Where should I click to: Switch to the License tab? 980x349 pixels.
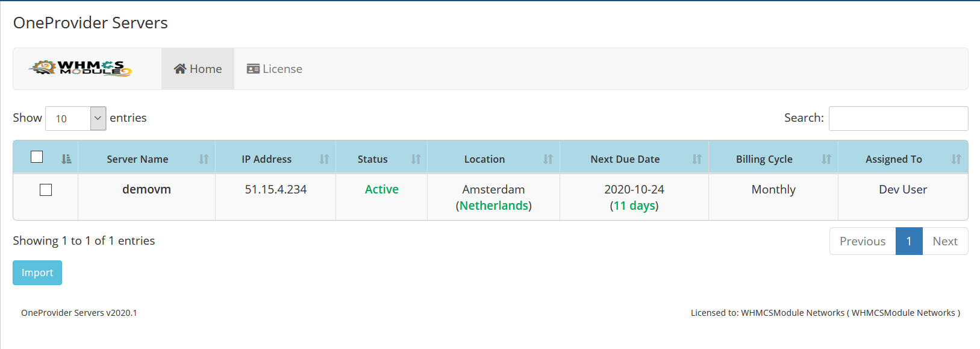[275, 69]
